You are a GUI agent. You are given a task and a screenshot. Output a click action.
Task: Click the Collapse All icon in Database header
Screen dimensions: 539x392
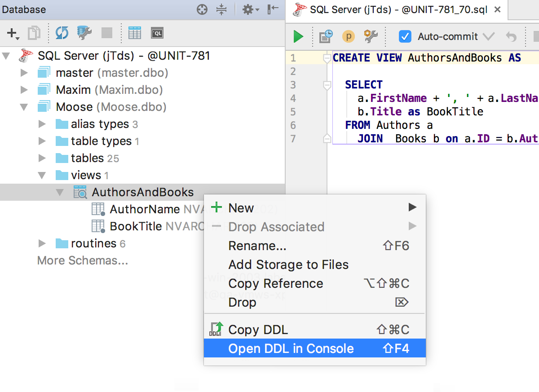[221, 9]
